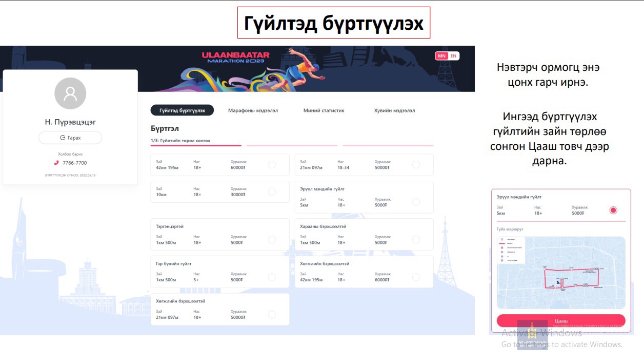This screenshot has width=644, height=363.
Task: Click the user name Н. Пүрэвцэцэг
Action: click(x=70, y=122)
